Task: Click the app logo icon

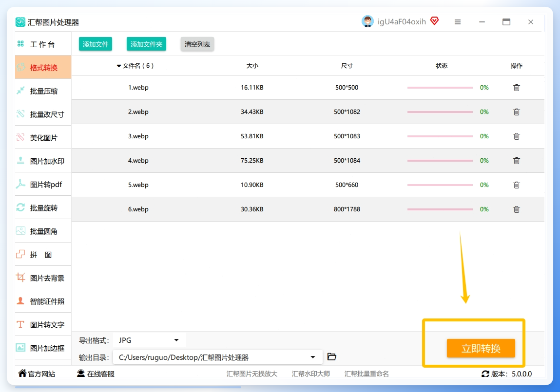Action: pyautogui.click(x=20, y=22)
